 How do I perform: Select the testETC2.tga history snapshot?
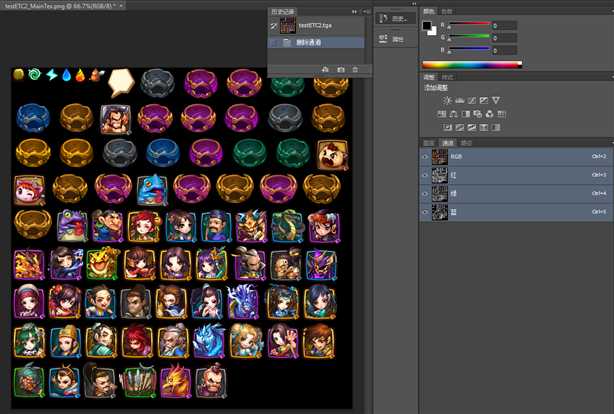[316, 25]
